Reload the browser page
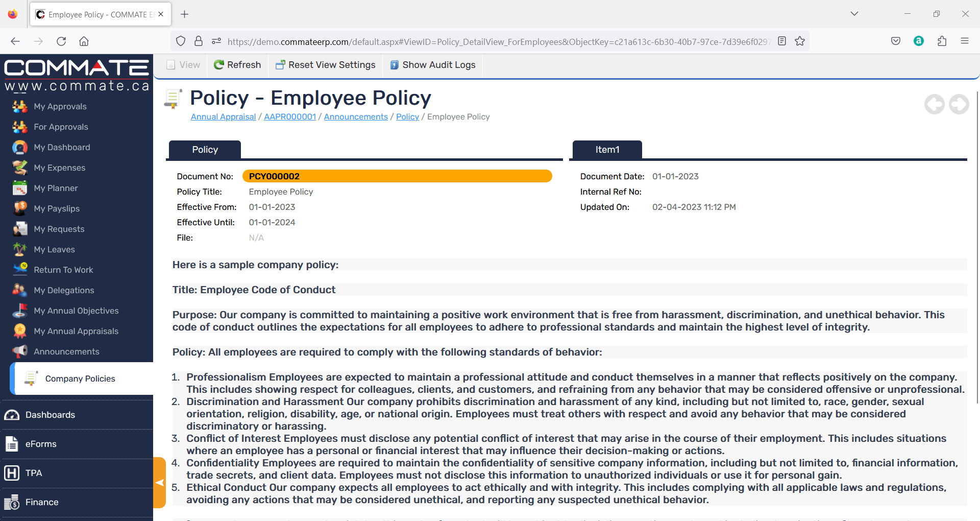The width and height of the screenshot is (980, 521). (x=61, y=41)
